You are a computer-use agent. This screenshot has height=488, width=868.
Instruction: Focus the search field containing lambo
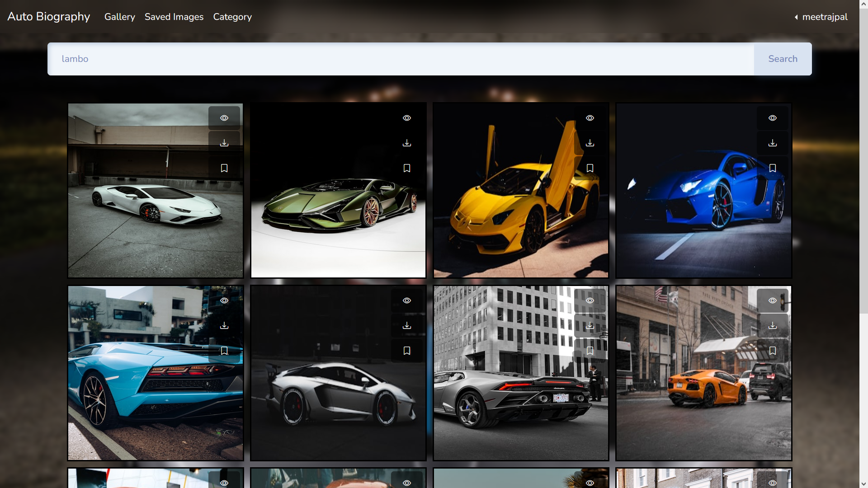(x=401, y=59)
